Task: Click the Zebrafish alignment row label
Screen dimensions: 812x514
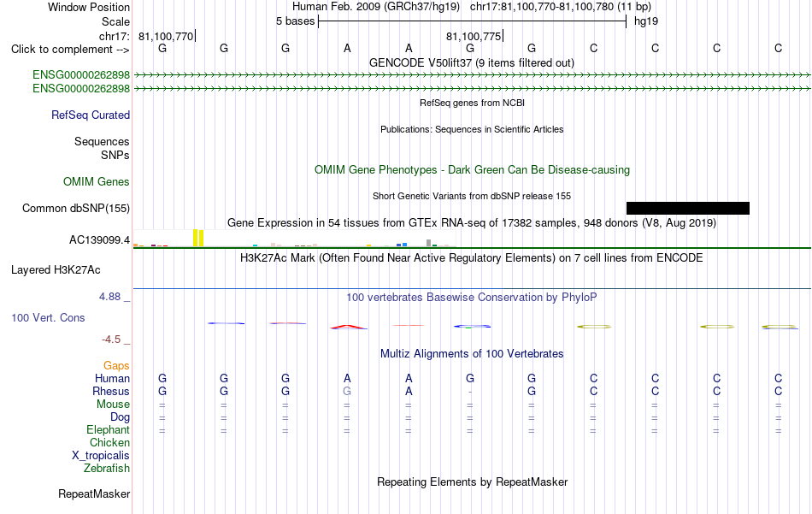Action: [x=107, y=469]
